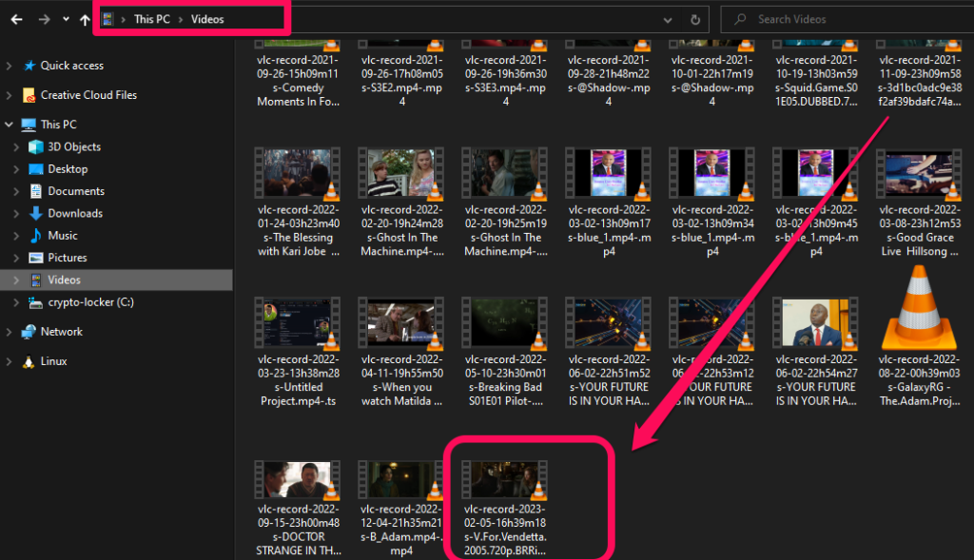Screen dimensions: 974x560
Task: Select the Comedy Moments recording file name
Action: coord(298,81)
